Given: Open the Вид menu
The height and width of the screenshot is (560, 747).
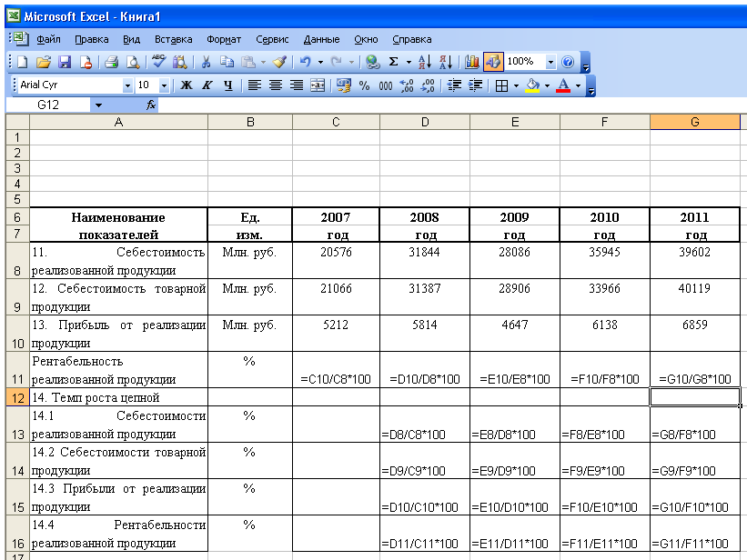Looking at the screenshot, I should (x=132, y=39).
